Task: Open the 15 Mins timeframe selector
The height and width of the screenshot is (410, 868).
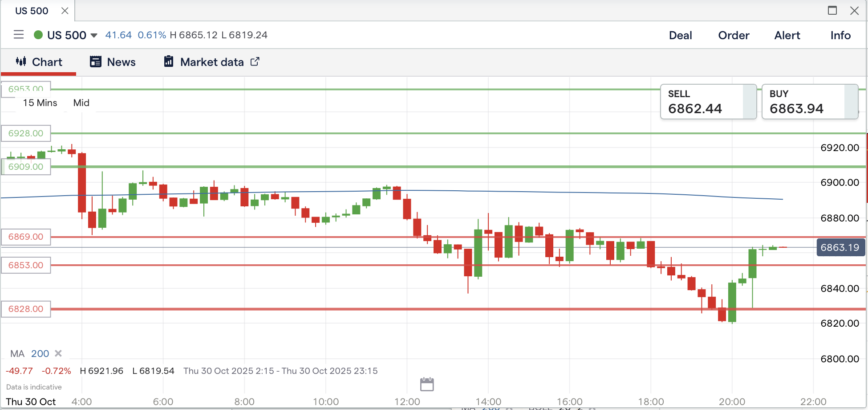Action: point(40,103)
